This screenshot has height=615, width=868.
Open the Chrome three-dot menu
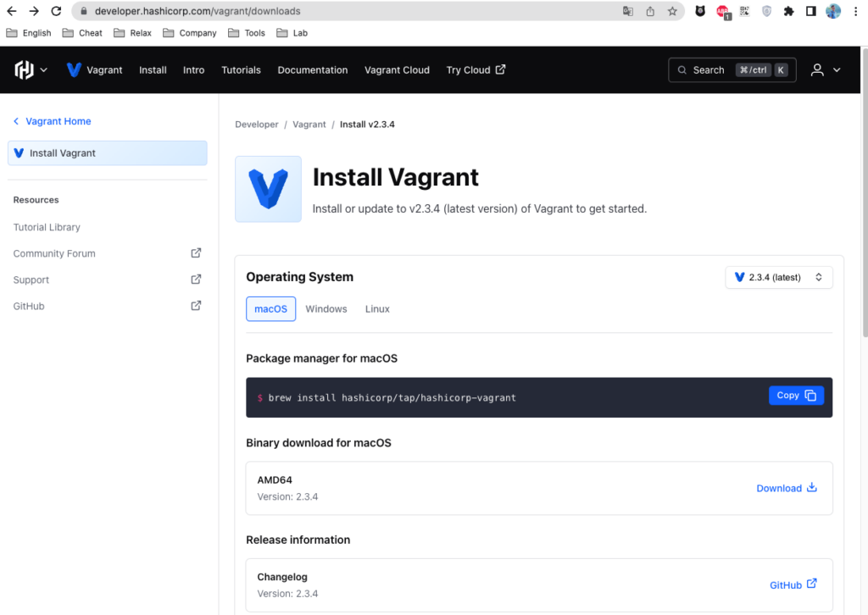click(855, 11)
